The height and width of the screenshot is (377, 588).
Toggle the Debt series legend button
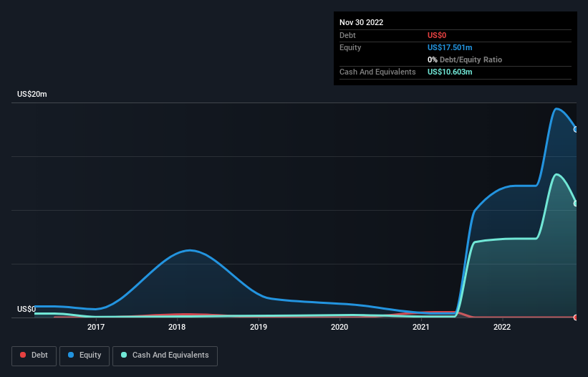coord(34,355)
